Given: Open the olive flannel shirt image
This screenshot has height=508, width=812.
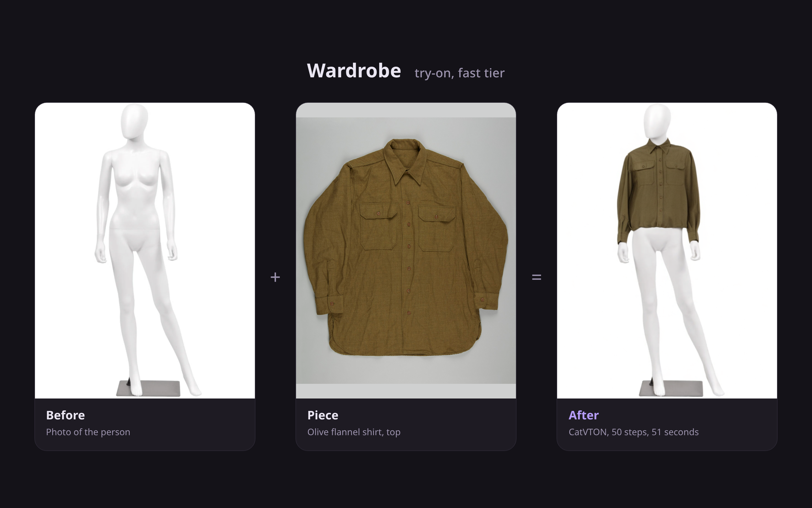Looking at the screenshot, I should pos(406,251).
